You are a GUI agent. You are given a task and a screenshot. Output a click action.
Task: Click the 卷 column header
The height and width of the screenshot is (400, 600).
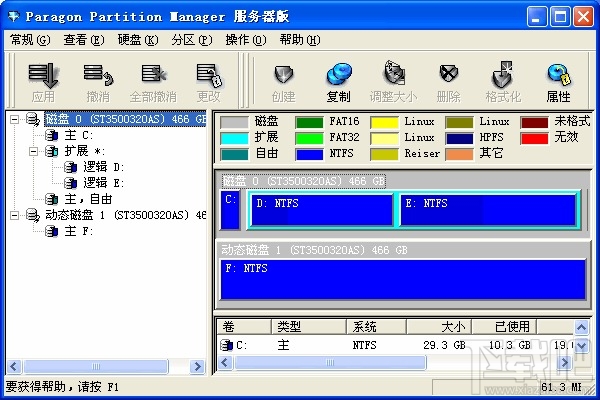pyautogui.click(x=244, y=327)
